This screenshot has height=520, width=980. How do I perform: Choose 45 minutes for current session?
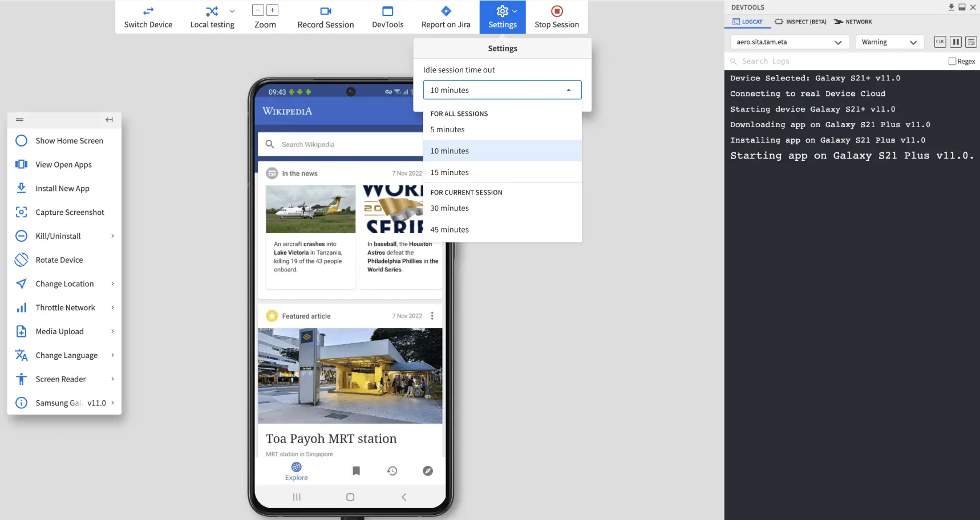pos(449,230)
